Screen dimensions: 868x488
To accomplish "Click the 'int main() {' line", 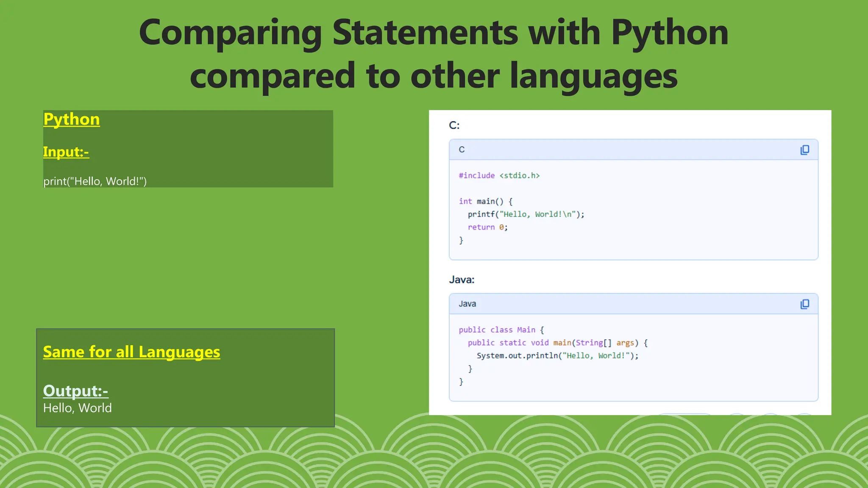I will click(486, 201).
